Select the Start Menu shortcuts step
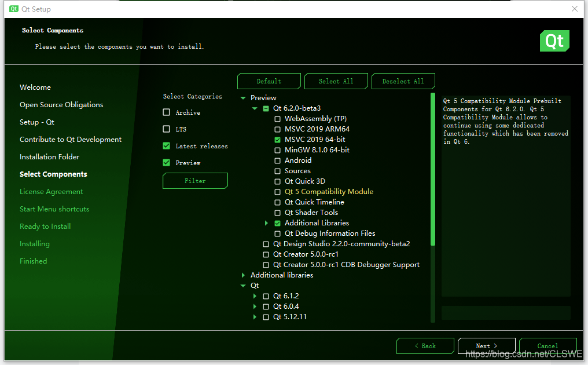Viewport: 588px width, 365px height. tap(54, 209)
